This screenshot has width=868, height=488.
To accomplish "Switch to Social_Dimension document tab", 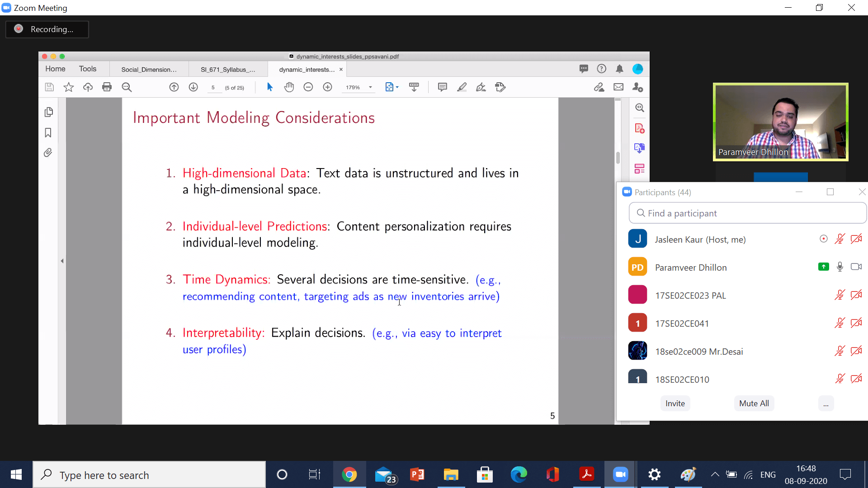I will click(149, 70).
